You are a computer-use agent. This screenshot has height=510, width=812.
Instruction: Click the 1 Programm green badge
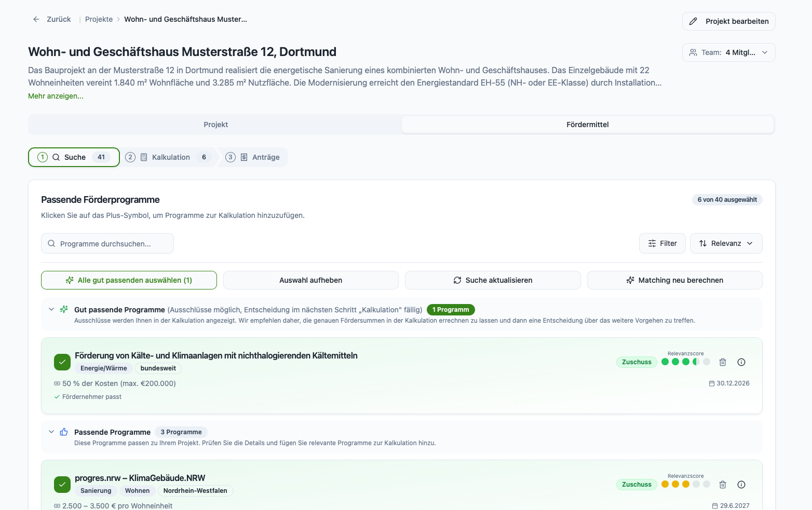click(451, 310)
